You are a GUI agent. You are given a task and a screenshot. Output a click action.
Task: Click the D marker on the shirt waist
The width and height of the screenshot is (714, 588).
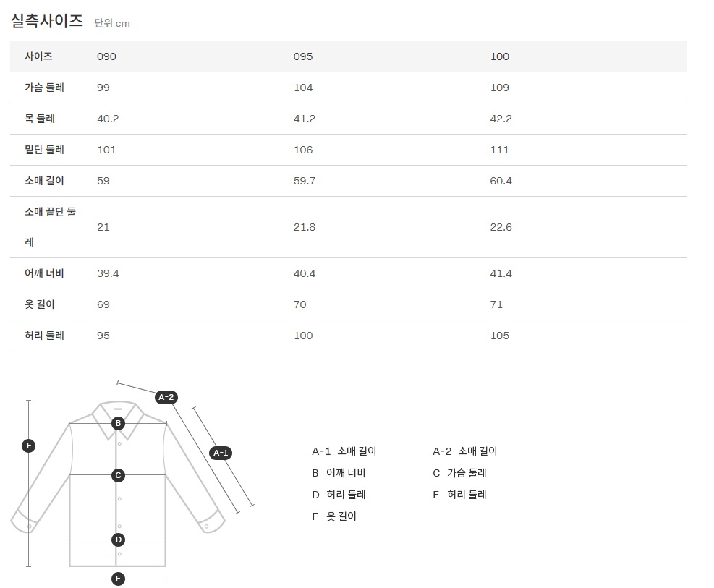coord(119,540)
